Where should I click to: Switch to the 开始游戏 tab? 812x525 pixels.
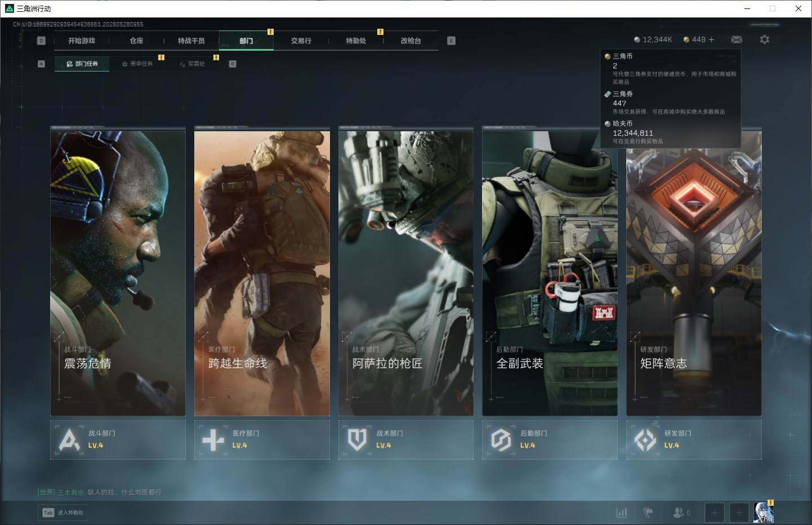pos(82,41)
